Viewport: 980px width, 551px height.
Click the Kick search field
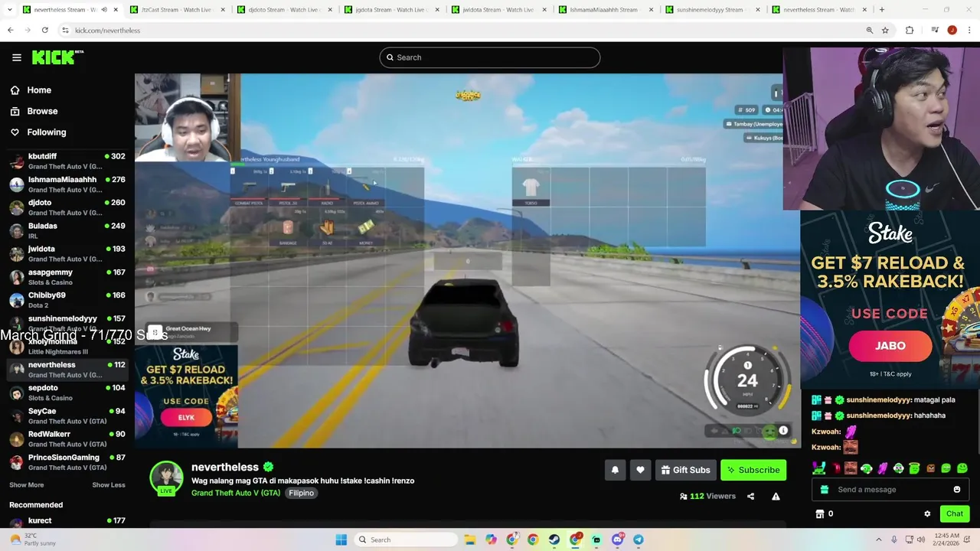pos(490,57)
